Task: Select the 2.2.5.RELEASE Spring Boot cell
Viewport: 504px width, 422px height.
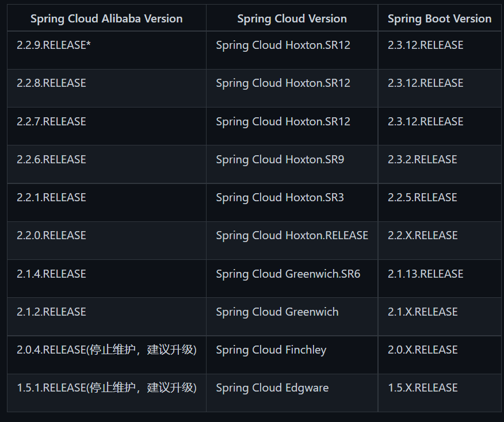Action: coord(440,202)
